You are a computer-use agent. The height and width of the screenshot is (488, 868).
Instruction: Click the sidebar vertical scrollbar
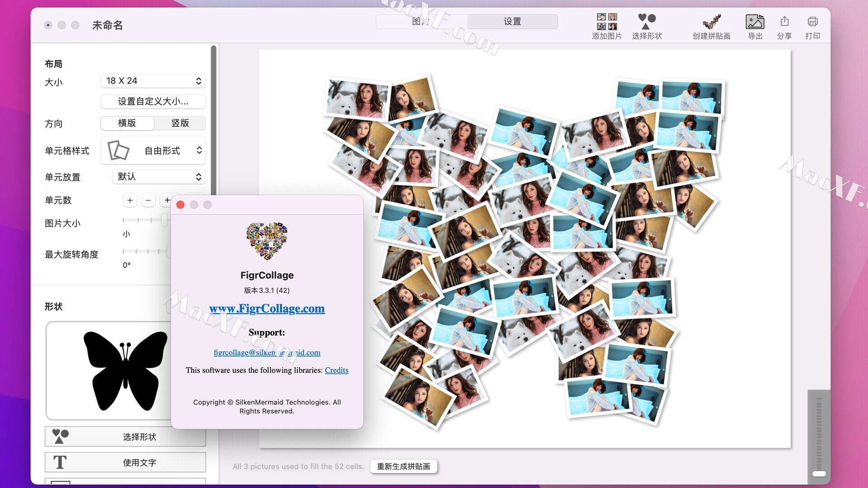click(213, 120)
